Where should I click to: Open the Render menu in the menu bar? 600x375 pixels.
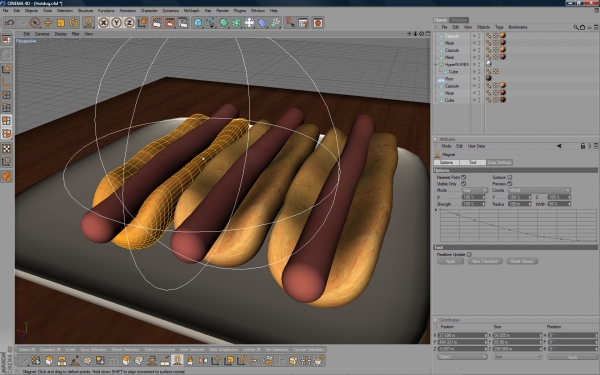tap(222, 11)
